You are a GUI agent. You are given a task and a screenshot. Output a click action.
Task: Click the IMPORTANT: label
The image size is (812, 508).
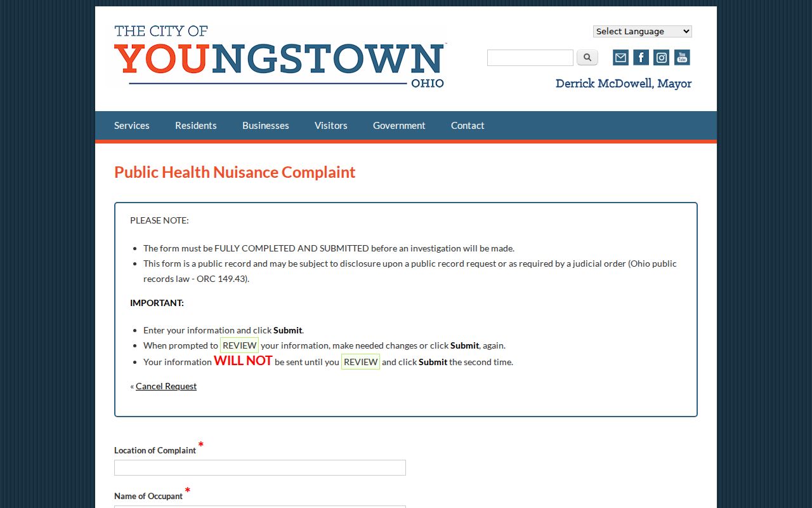(157, 303)
